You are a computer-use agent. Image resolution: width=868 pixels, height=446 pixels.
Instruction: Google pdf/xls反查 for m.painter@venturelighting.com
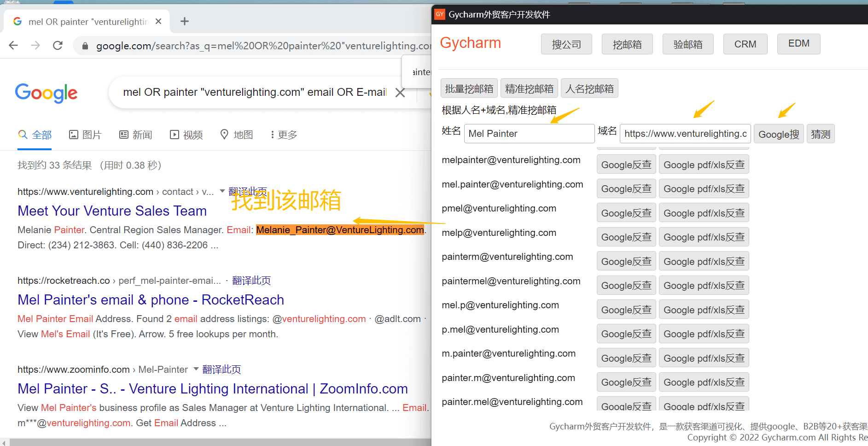(704, 358)
